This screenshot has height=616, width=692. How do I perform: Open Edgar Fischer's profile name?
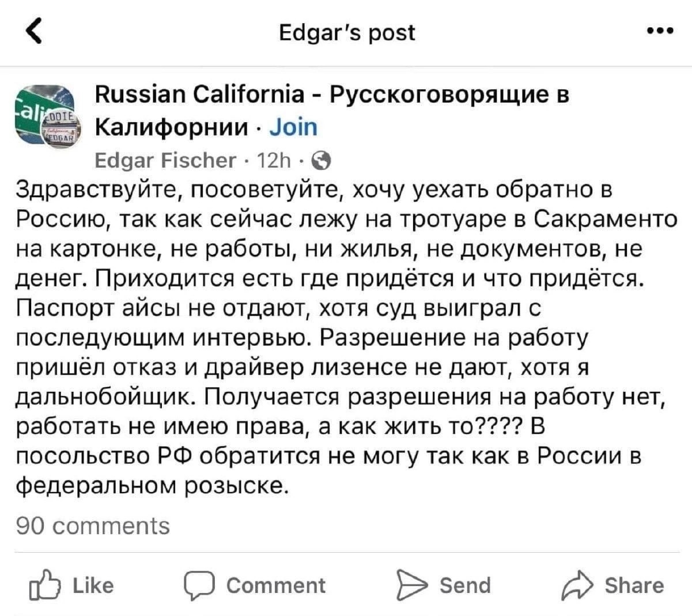click(x=165, y=160)
